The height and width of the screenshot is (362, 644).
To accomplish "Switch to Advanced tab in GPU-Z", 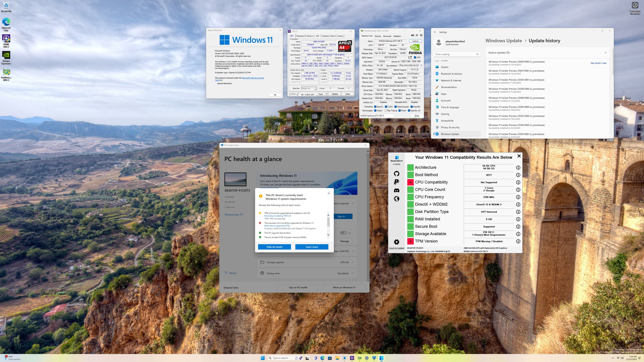I will coord(387,36).
